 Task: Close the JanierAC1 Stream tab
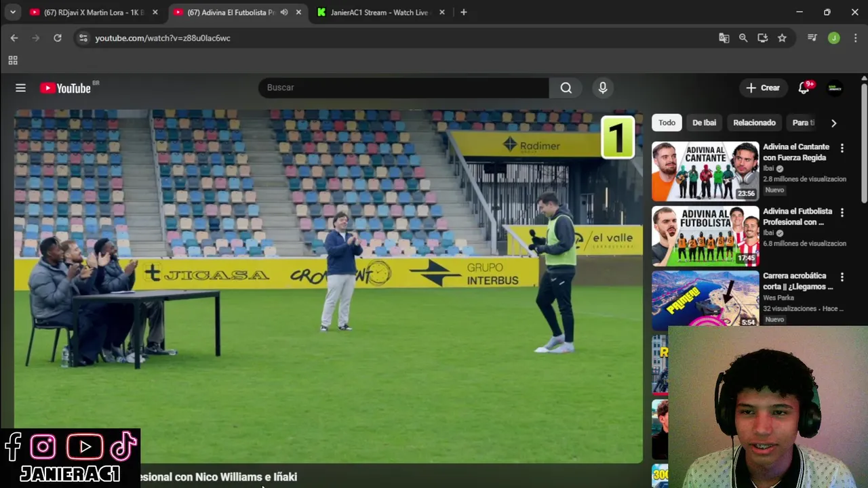[x=442, y=12]
